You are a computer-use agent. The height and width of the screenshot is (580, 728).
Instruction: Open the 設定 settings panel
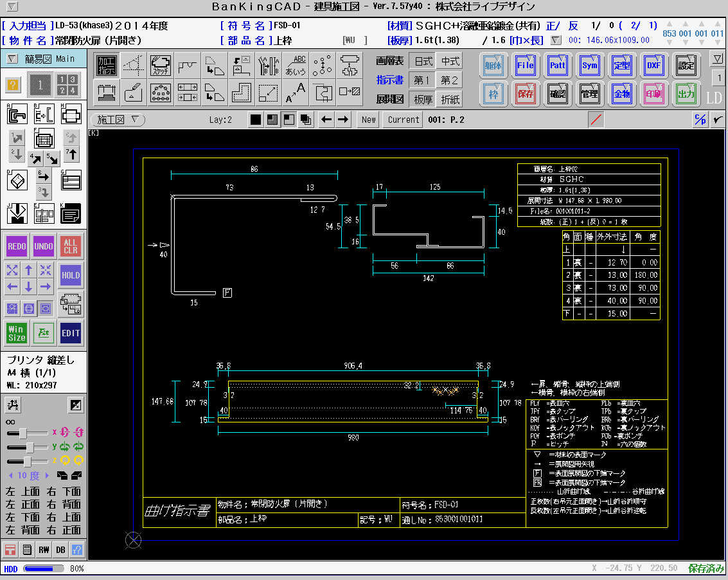point(686,66)
